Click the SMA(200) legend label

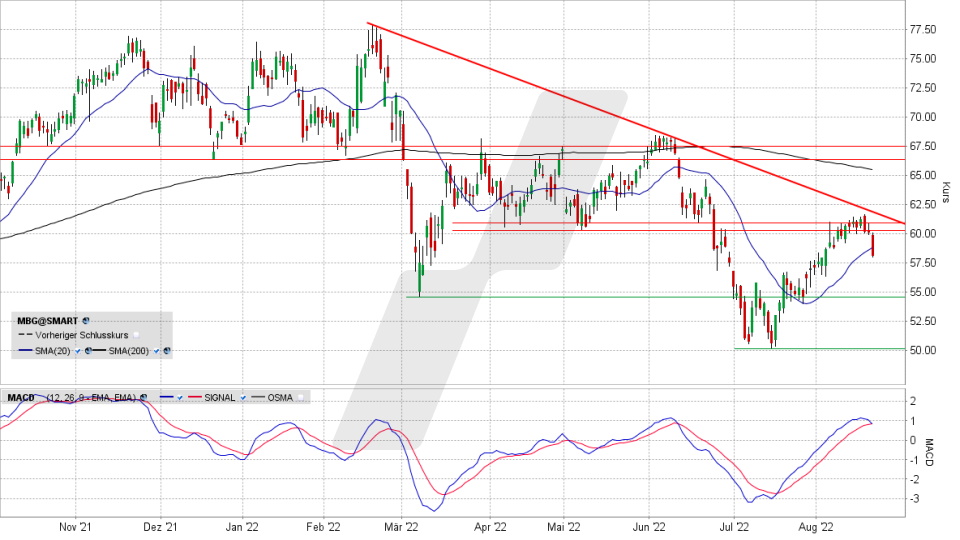[129, 351]
